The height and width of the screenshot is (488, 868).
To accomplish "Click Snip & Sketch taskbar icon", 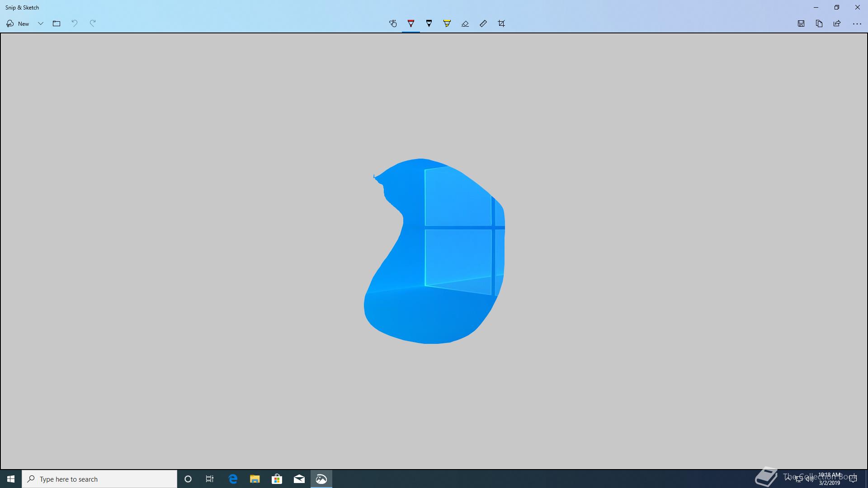I will tap(321, 479).
